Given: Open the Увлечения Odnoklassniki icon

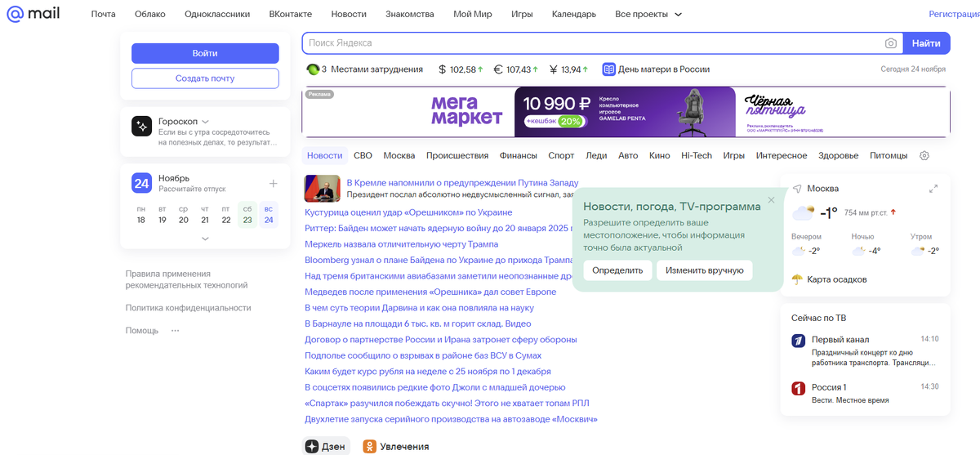Looking at the screenshot, I should [x=369, y=447].
